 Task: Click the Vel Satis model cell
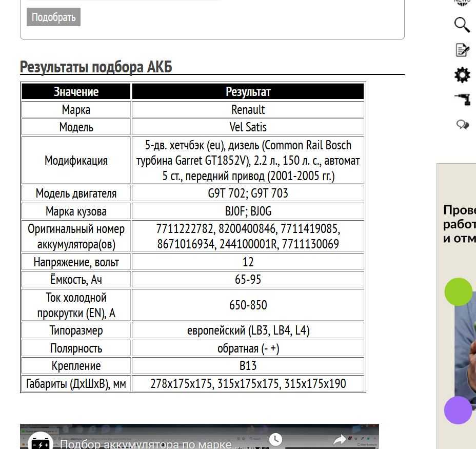point(248,127)
